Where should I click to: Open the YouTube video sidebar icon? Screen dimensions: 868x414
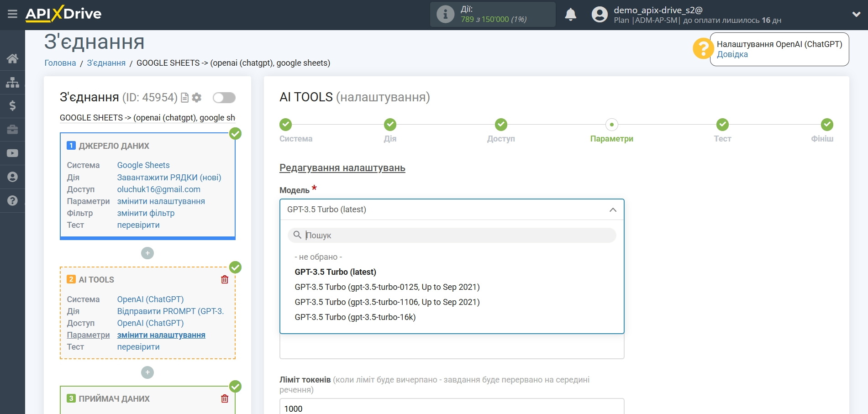[x=12, y=153]
